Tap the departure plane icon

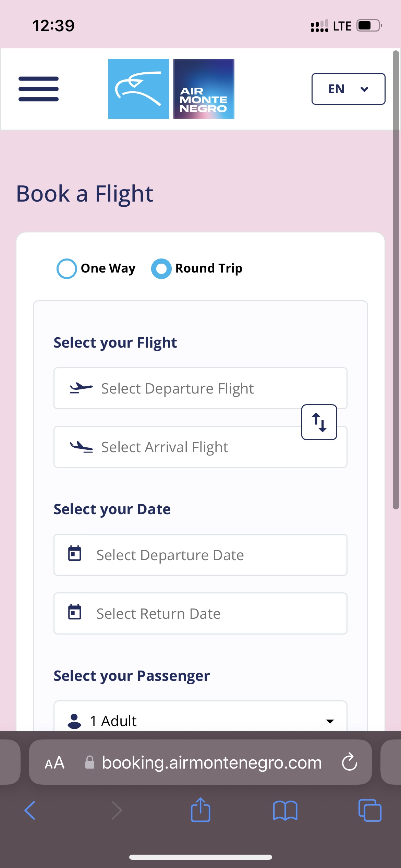[x=81, y=388]
